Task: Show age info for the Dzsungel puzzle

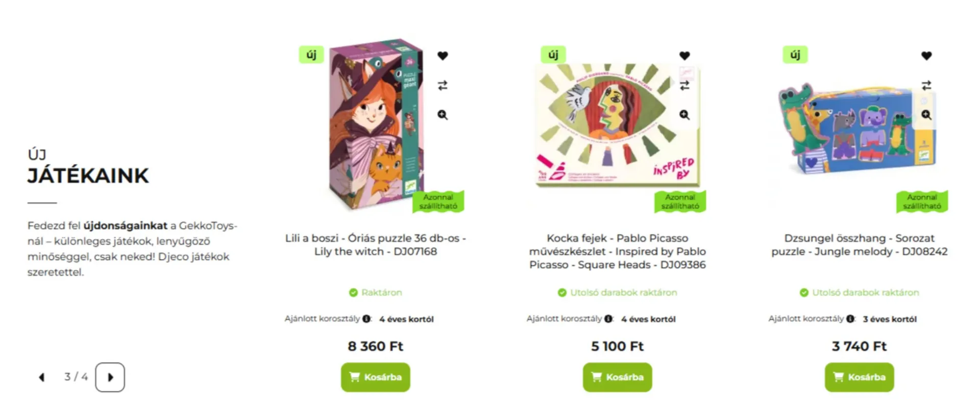Action: [850, 319]
